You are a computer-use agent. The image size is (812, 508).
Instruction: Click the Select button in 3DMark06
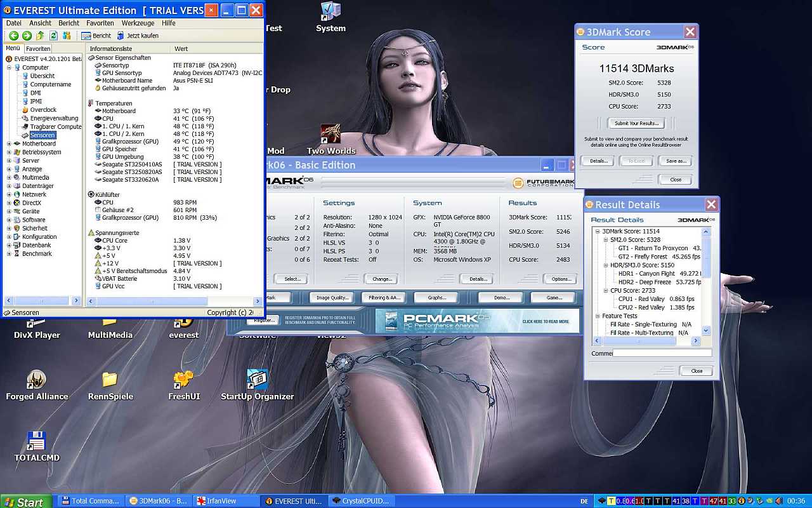coord(292,279)
